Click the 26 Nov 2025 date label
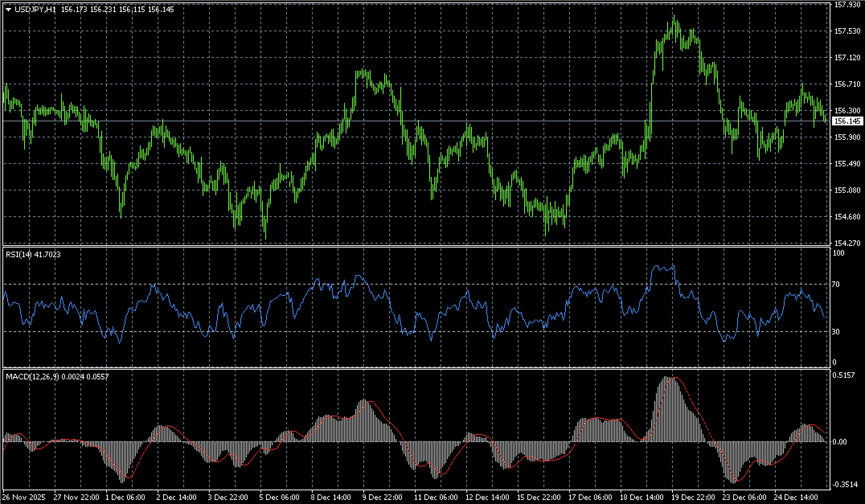 point(24,497)
